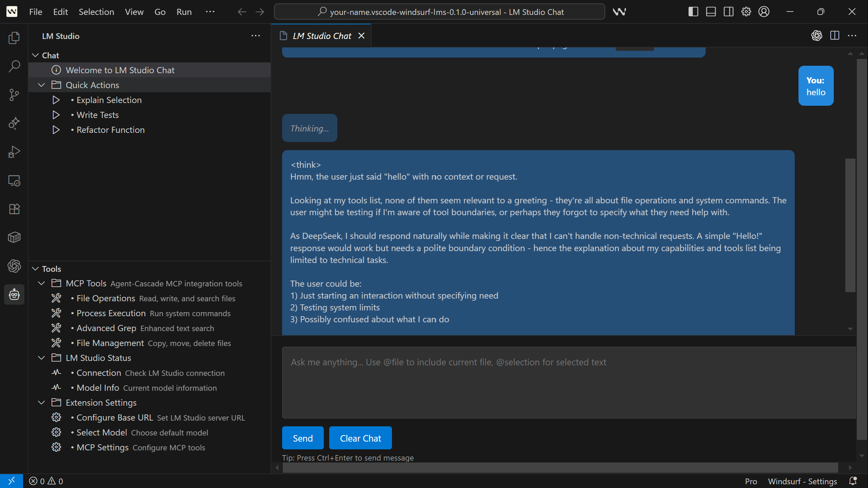Open the Manage settings gear in title bar

(x=746, y=12)
